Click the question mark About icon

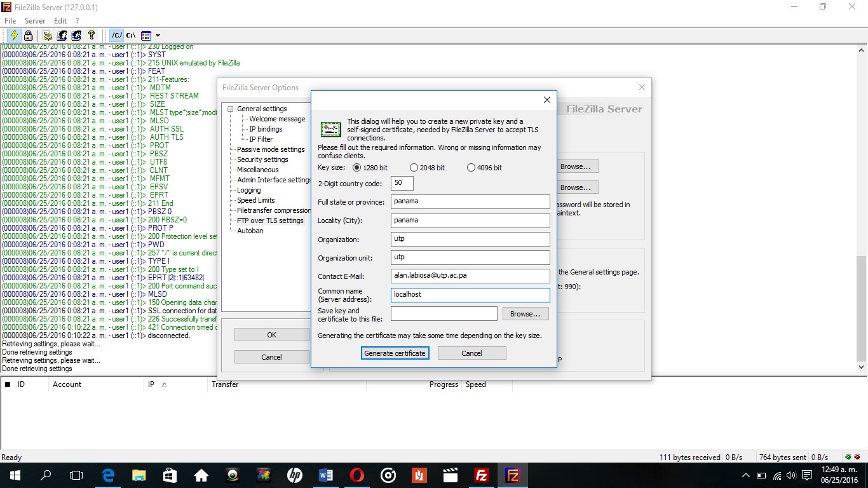click(x=91, y=35)
